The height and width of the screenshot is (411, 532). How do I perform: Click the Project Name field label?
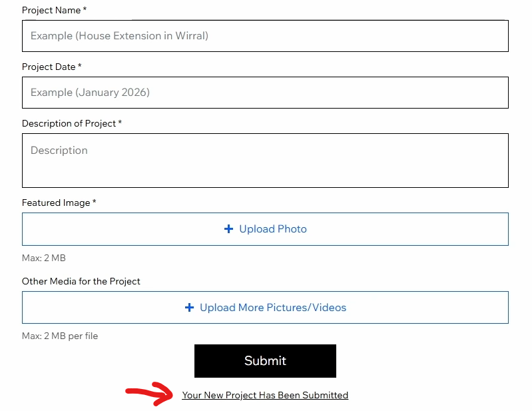click(51, 11)
